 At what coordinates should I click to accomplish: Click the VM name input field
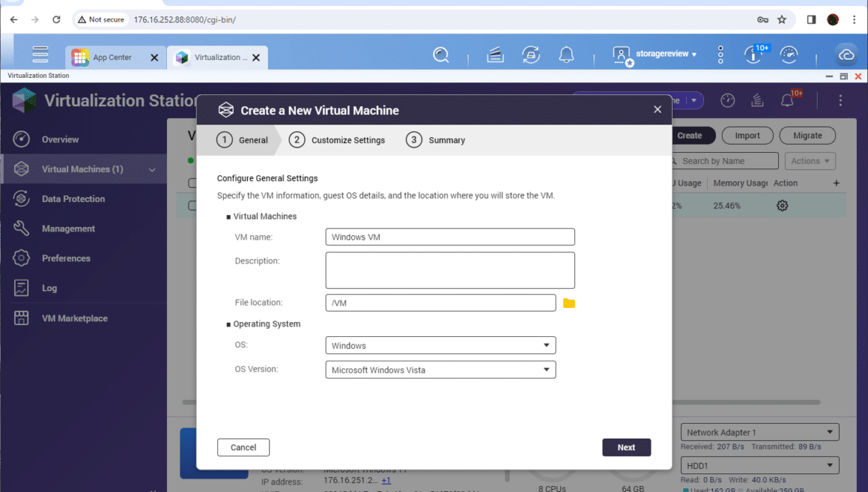(450, 237)
